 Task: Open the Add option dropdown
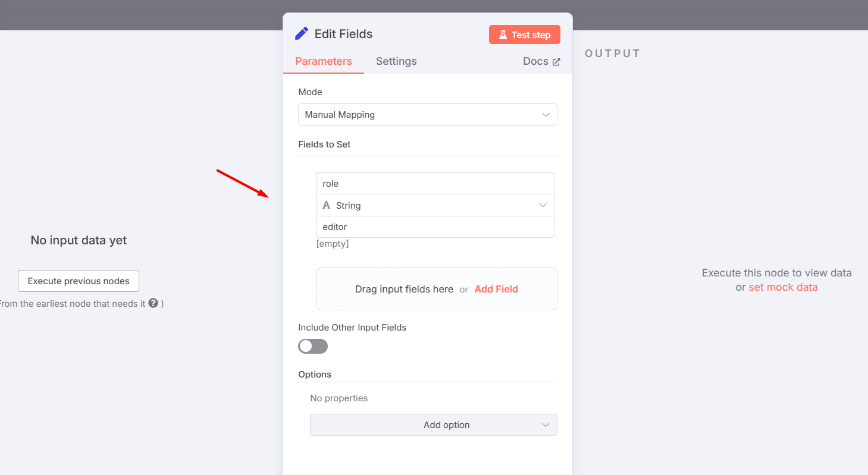point(433,425)
